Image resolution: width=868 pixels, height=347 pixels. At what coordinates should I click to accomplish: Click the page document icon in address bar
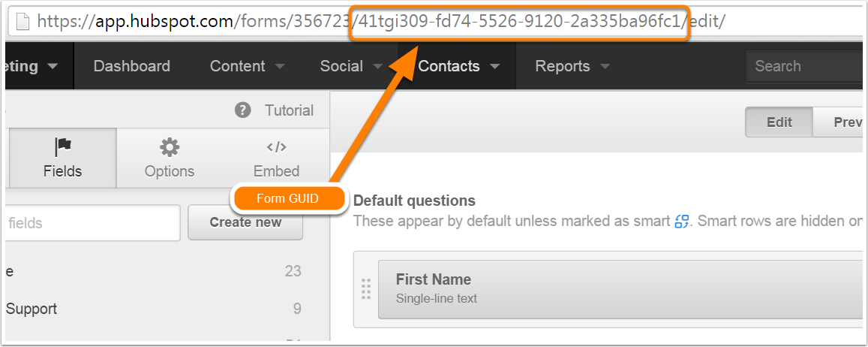coord(23,22)
